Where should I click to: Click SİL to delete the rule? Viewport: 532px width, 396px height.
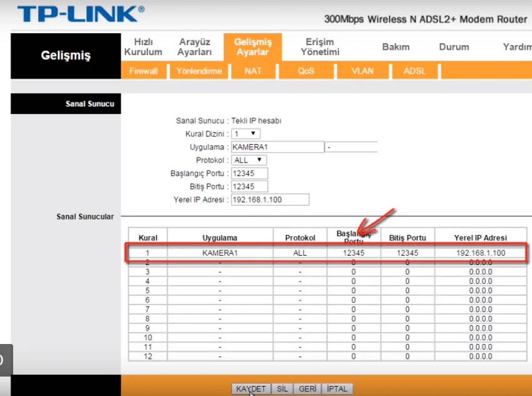pyautogui.click(x=282, y=388)
